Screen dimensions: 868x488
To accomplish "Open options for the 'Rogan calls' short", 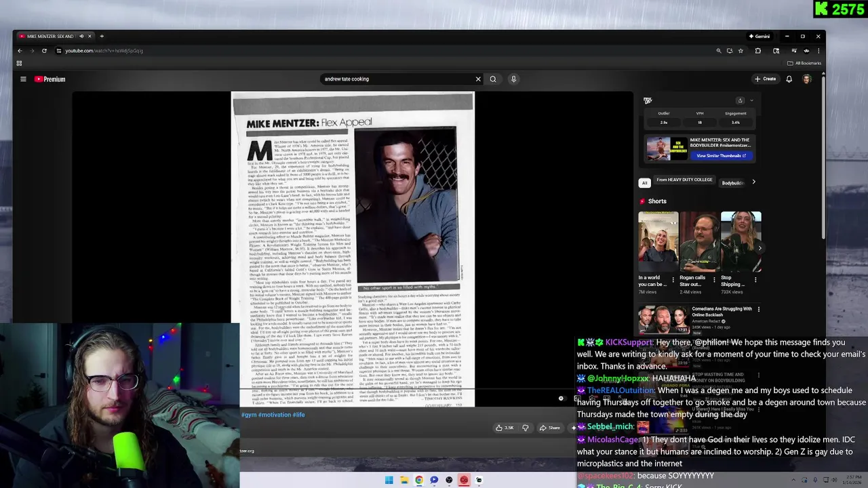I will click(714, 280).
